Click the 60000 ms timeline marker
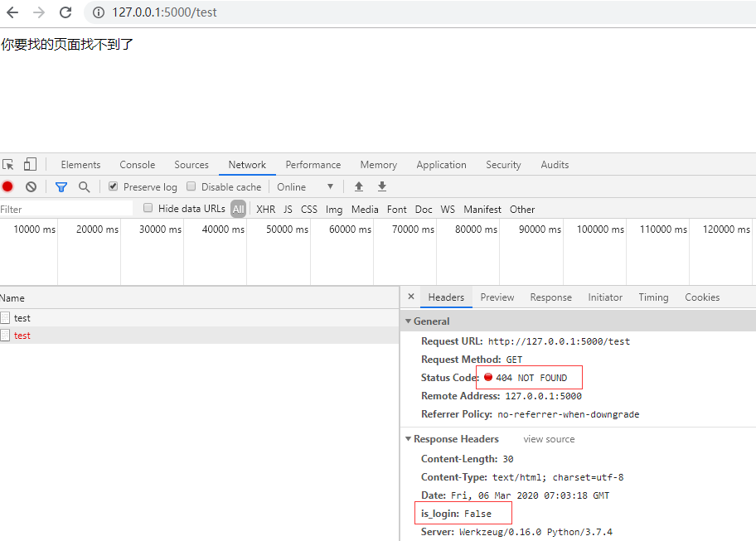Viewport: 756px width, 541px height. [350, 229]
